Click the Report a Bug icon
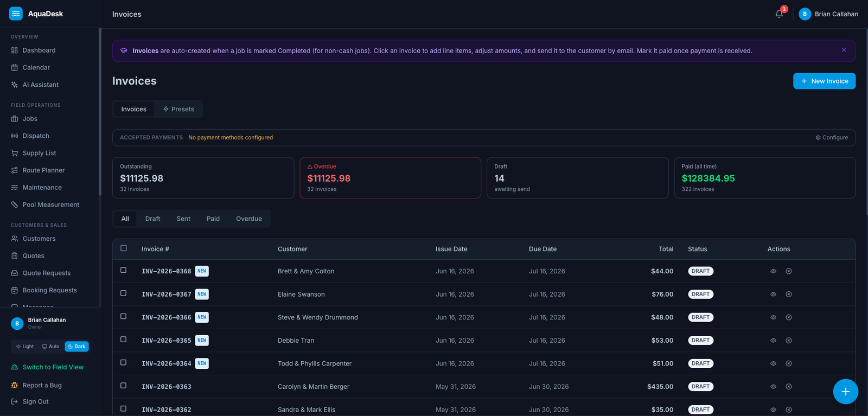The width and height of the screenshot is (868, 416). 15,385
